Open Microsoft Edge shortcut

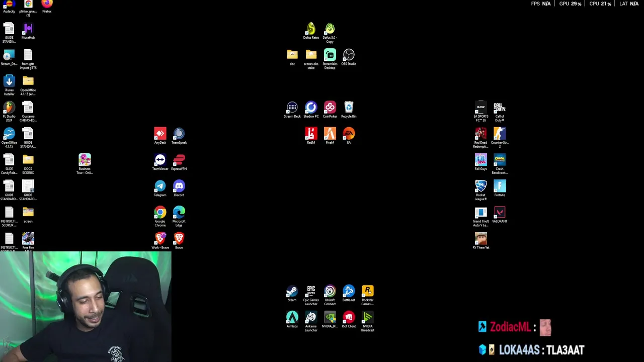(179, 216)
